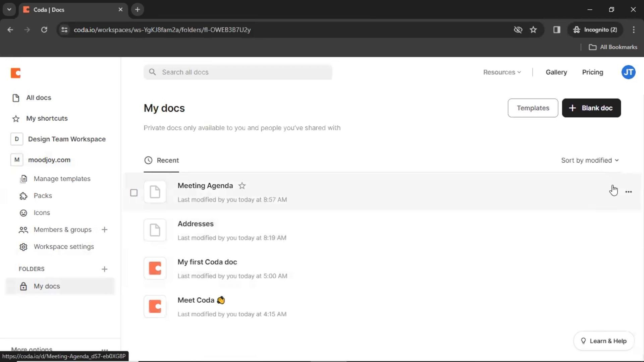Open the browser side panel
Viewport: 644px width, 362px height.
(556, 30)
